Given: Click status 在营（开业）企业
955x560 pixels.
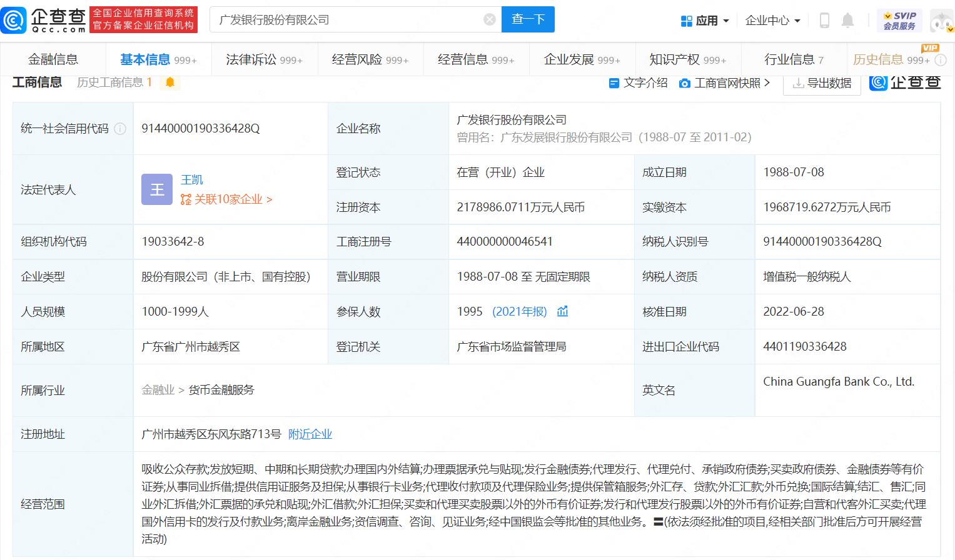Looking at the screenshot, I should point(500,172).
